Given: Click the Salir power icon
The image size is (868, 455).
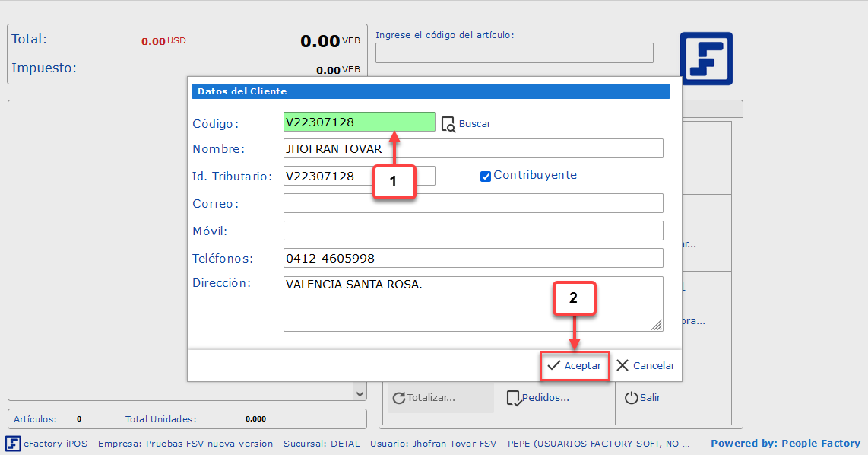Looking at the screenshot, I should (x=631, y=398).
